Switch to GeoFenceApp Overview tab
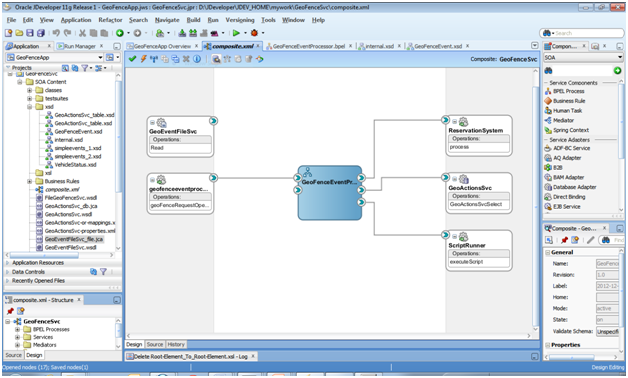Viewport: 628px width, 378px height. click(163, 46)
